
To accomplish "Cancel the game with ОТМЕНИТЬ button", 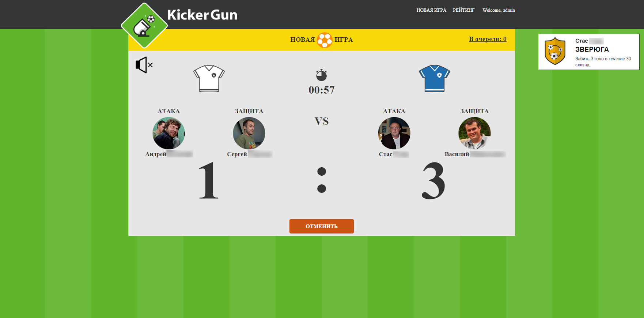I will (x=322, y=226).
